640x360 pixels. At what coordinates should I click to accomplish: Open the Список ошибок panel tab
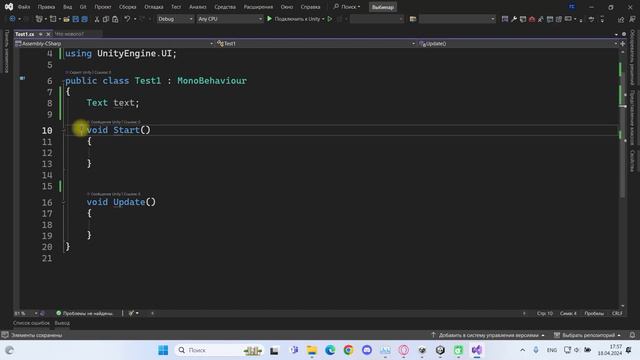(x=31, y=323)
